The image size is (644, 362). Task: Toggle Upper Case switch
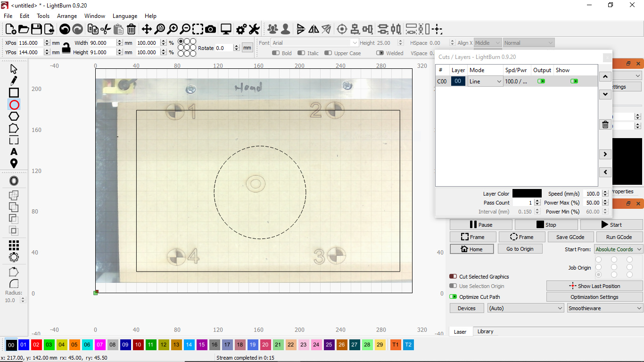click(x=329, y=53)
